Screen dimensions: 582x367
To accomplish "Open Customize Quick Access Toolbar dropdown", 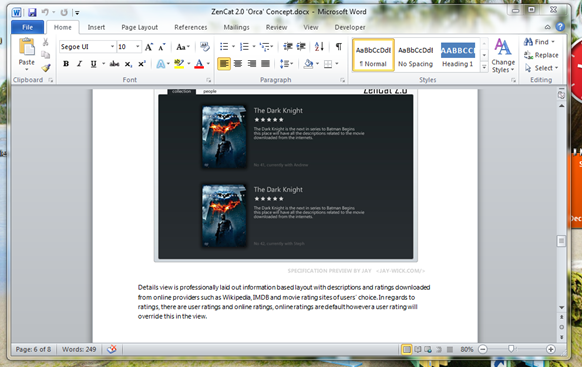I will click(77, 13).
